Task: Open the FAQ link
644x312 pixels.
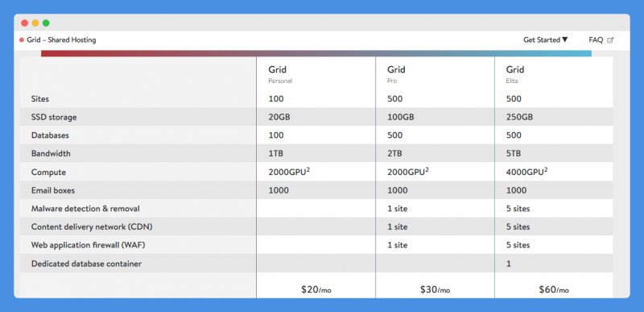Action: pos(596,40)
